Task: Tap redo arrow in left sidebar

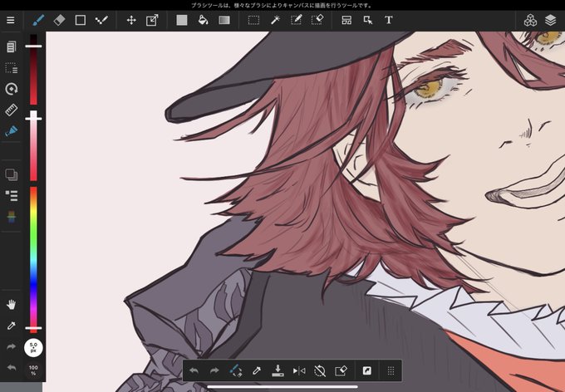Action: (x=11, y=346)
